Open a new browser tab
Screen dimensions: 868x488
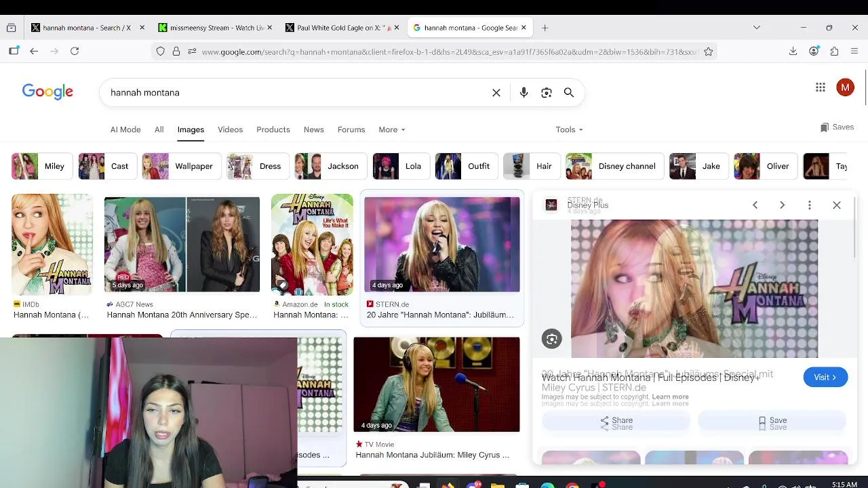(545, 28)
